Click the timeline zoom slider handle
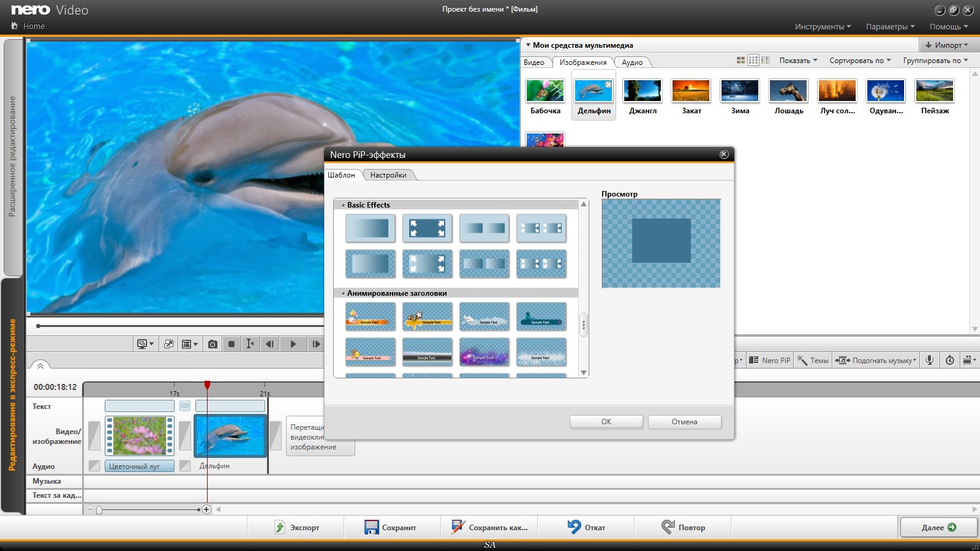The image size is (980, 551). point(99,509)
